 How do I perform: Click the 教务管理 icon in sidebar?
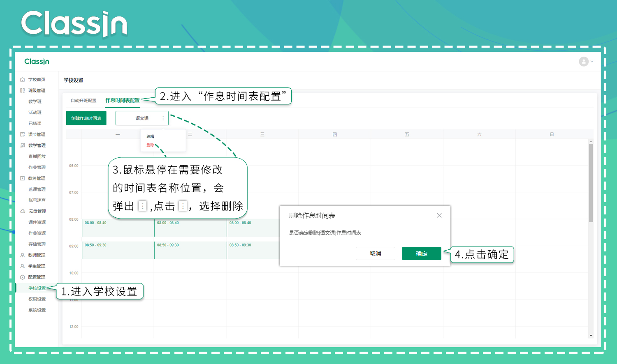click(22, 178)
